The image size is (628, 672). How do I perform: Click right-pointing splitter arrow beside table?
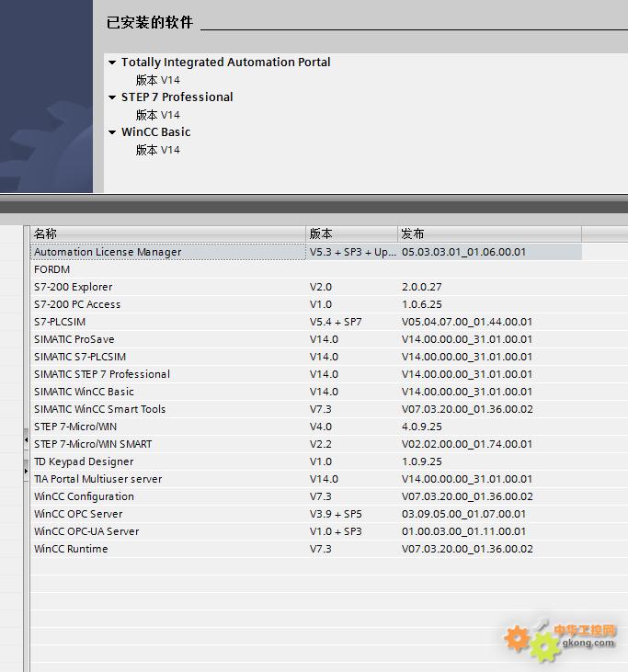click(26, 471)
